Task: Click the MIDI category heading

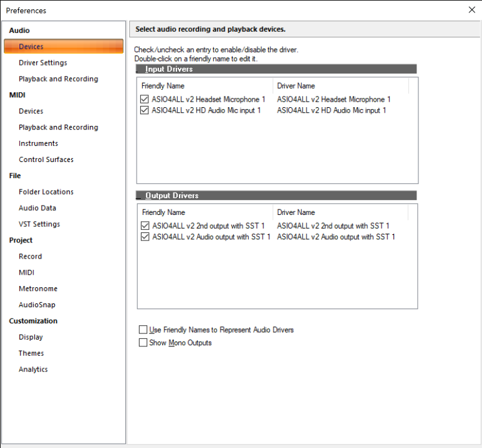Action: pos(17,95)
